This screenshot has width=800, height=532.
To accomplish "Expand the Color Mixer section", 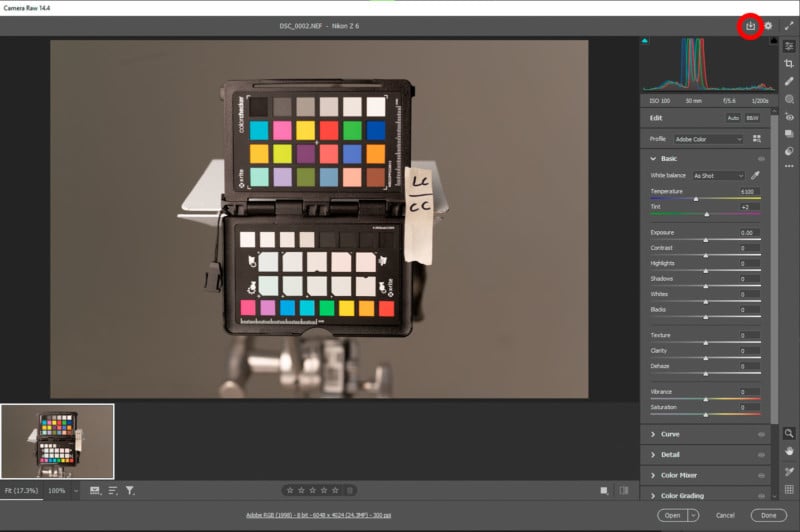I will click(679, 475).
